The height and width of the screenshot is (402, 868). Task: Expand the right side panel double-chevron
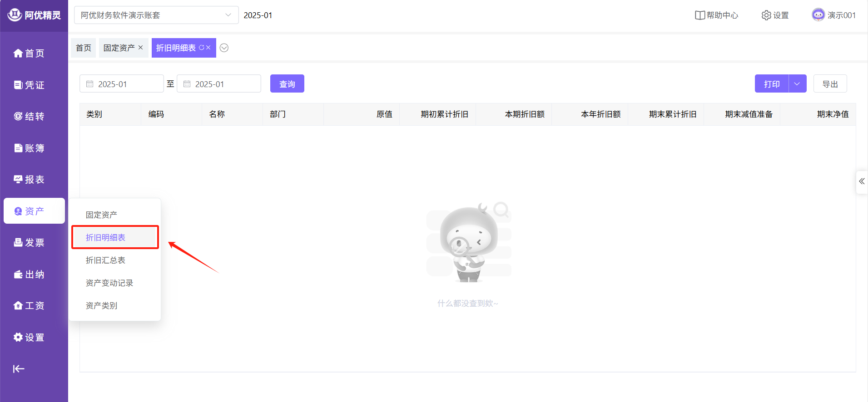tap(862, 181)
